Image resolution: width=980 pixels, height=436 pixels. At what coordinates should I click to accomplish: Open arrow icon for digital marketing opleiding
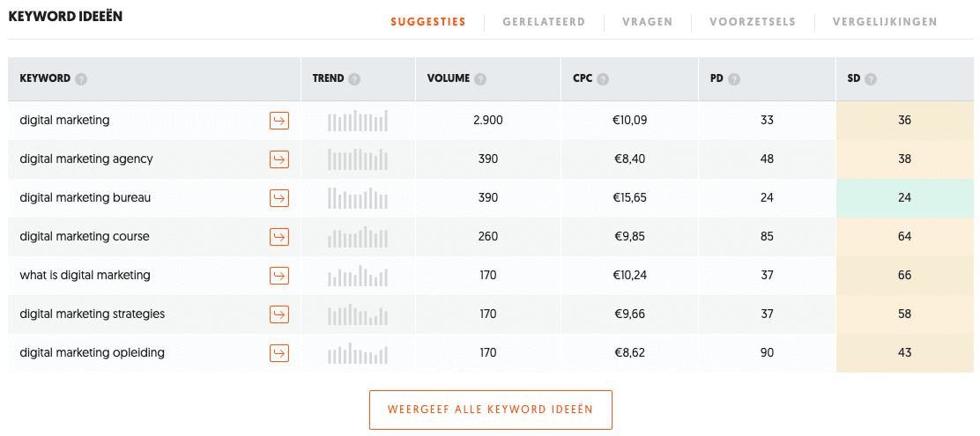(x=279, y=353)
